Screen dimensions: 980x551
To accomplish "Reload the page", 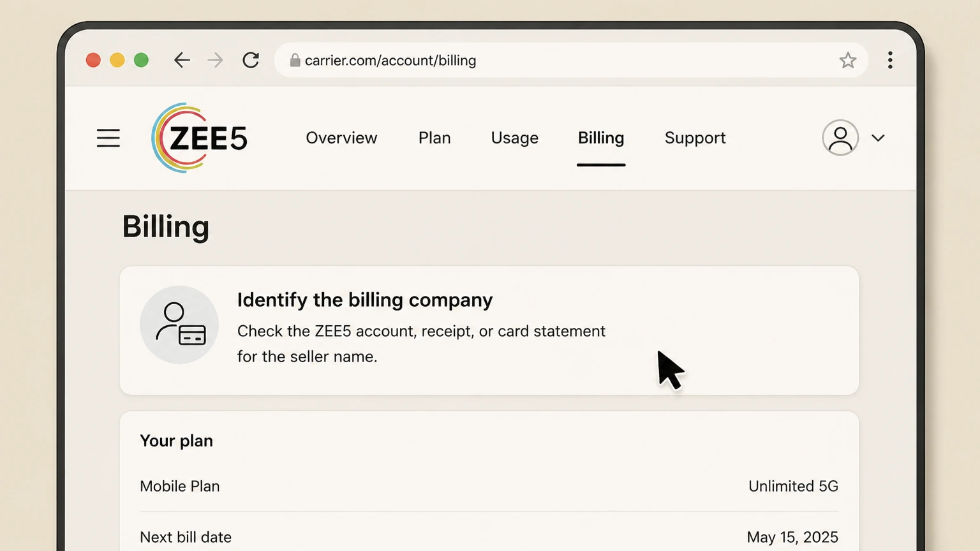I will coord(251,60).
